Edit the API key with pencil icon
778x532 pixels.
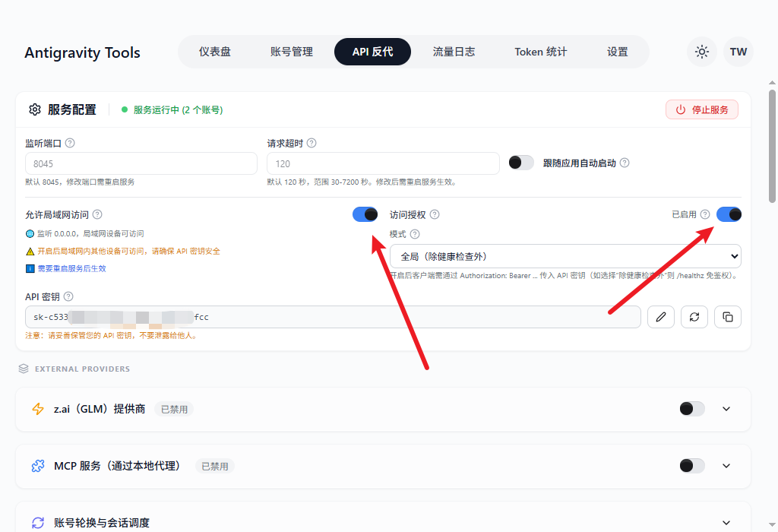661,317
